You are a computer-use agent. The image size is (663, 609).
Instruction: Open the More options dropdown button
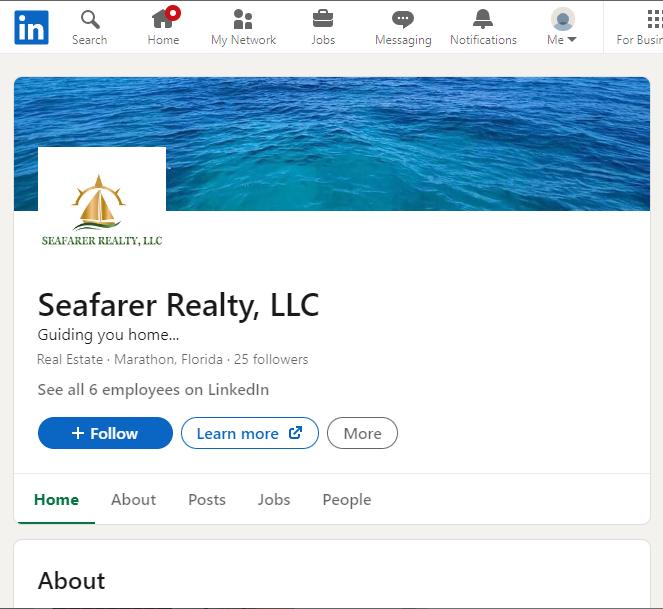(x=362, y=433)
